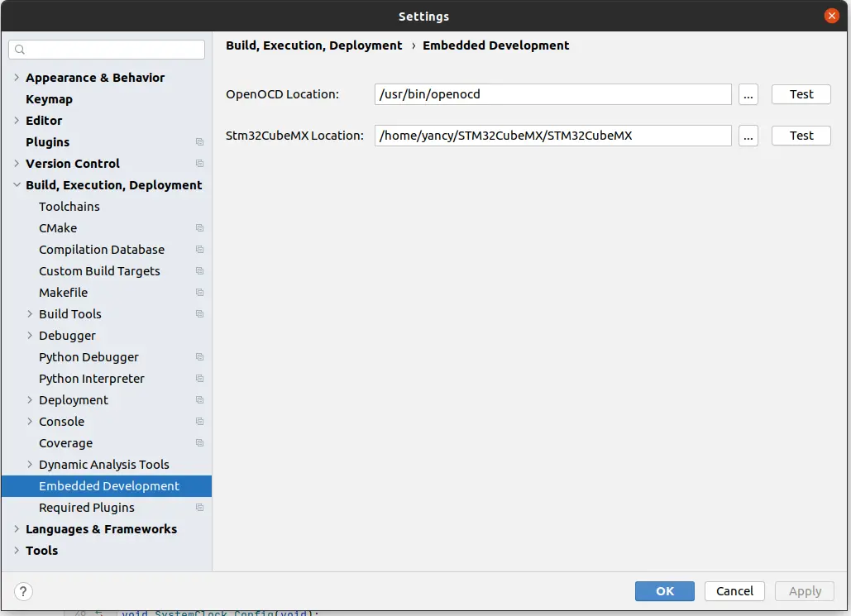Image resolution: width=851 pixels, height=616 pixels.
Task: Expand the Debugger node
Action: [30, 336]
